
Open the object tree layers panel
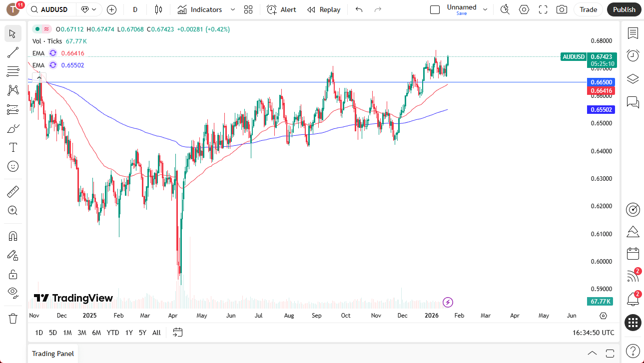point(633,79)
